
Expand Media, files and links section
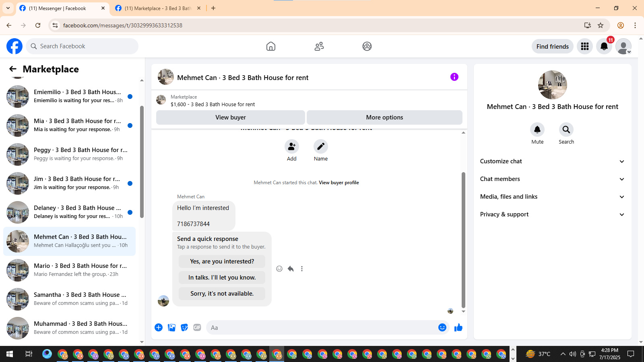pos(552,197)
